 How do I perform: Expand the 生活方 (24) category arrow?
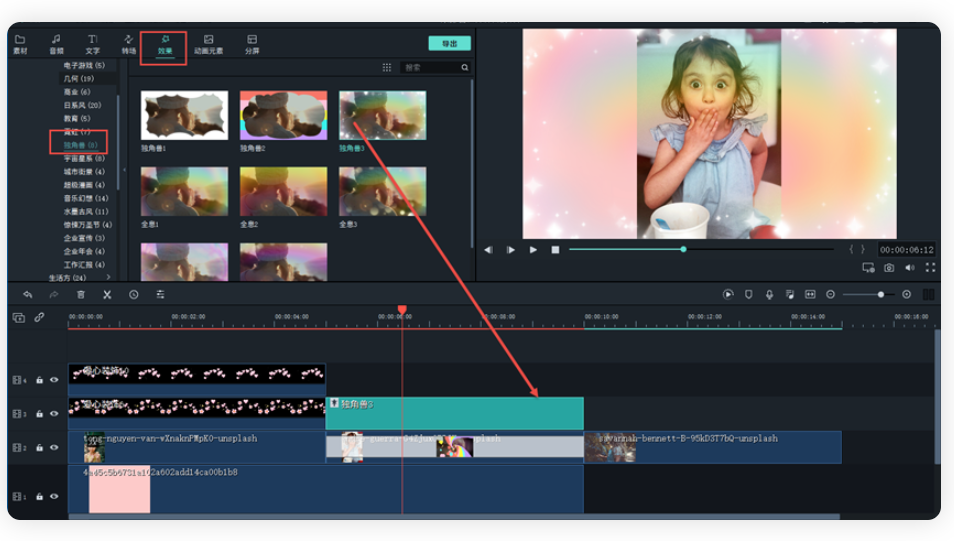[x=108, y=277]
